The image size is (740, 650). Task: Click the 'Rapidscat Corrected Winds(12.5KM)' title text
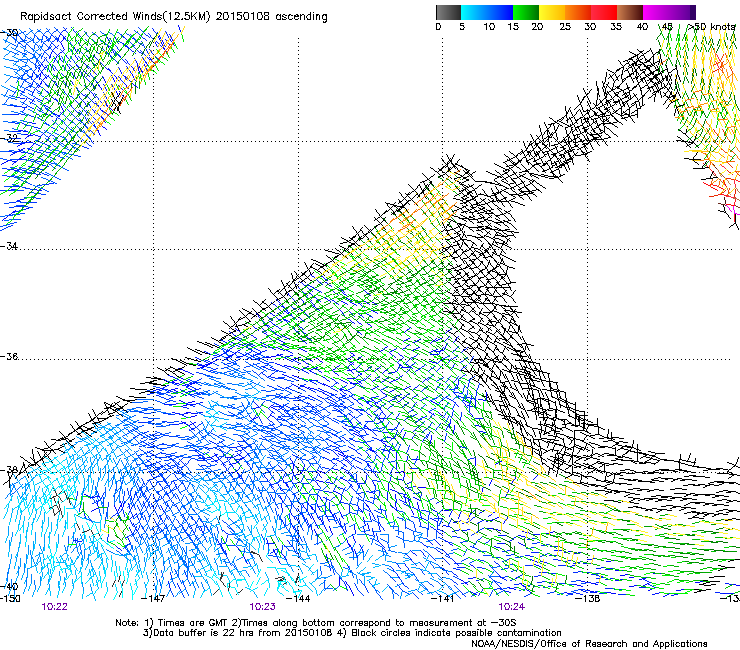point(115,17)
